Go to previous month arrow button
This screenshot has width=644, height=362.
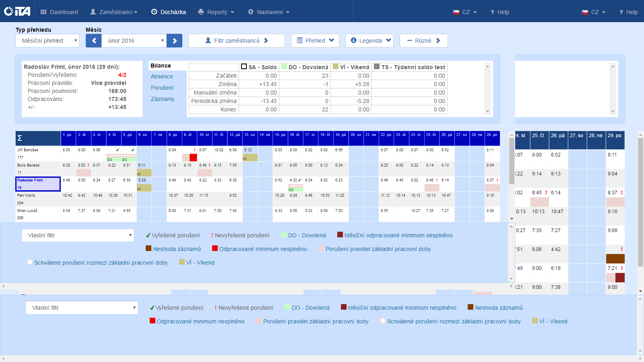[x=93, y=41]
